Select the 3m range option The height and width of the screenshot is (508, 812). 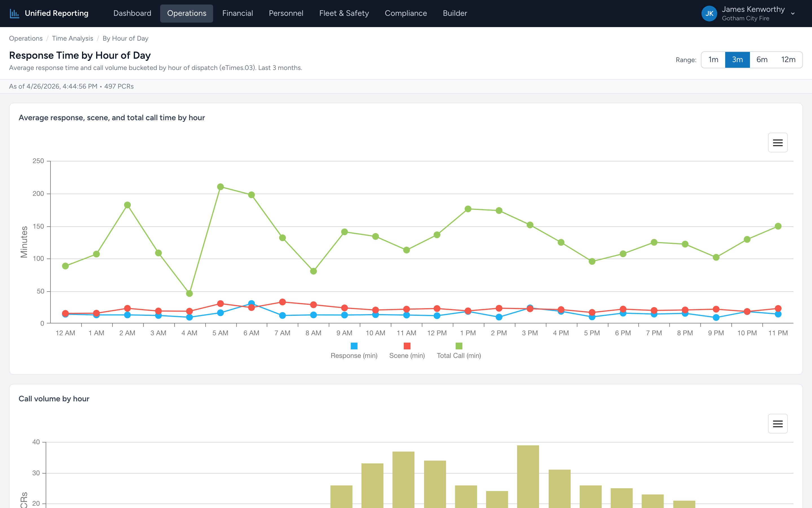tap(737, 60)
